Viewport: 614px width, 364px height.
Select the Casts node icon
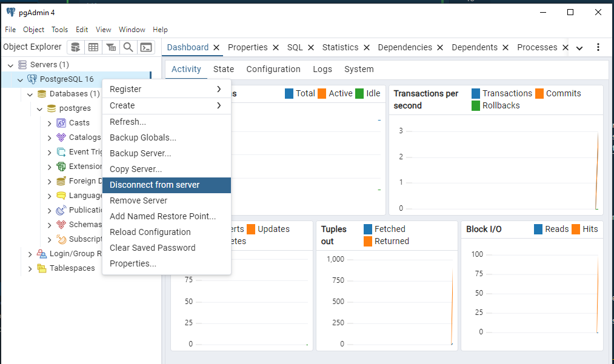point(61,123)
